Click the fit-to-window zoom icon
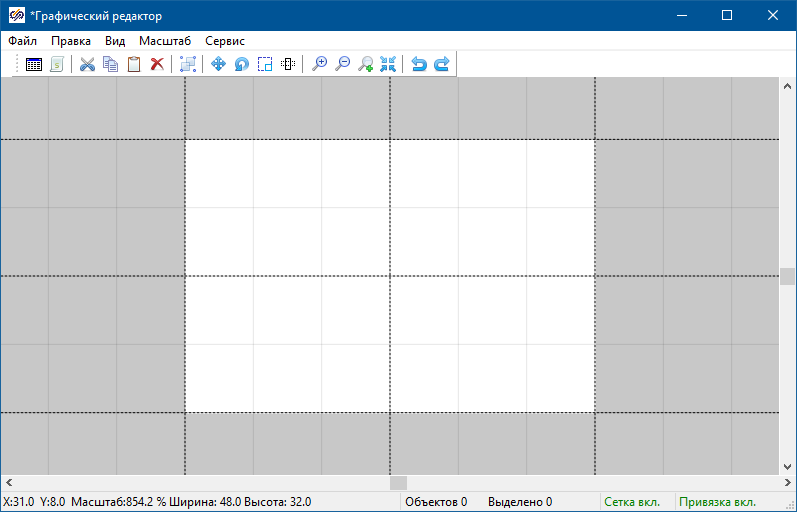 (x=389, y=64)
